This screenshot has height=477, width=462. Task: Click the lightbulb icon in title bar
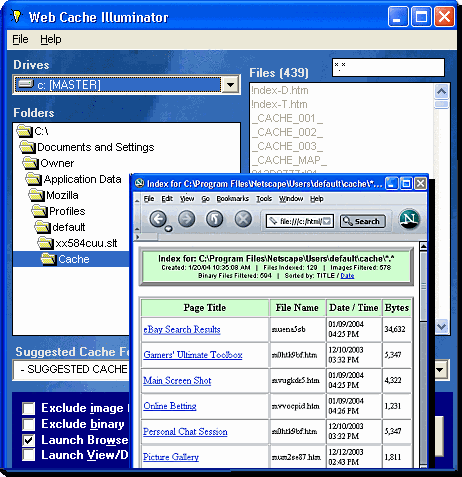(16, 16)
